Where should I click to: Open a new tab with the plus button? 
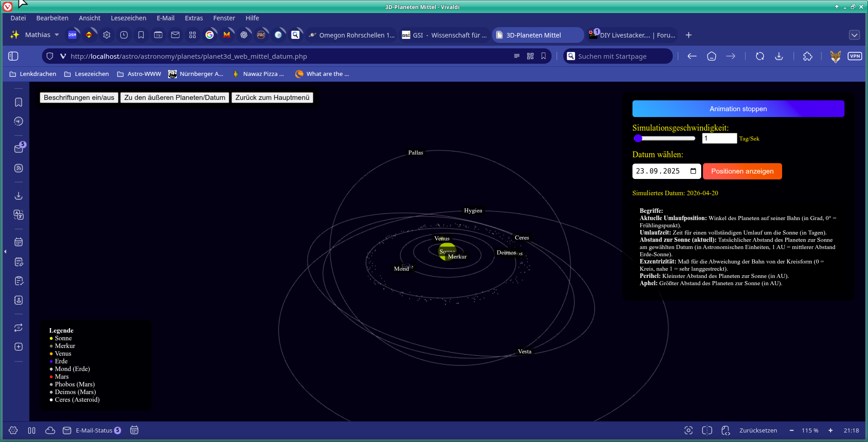[689, 35]
